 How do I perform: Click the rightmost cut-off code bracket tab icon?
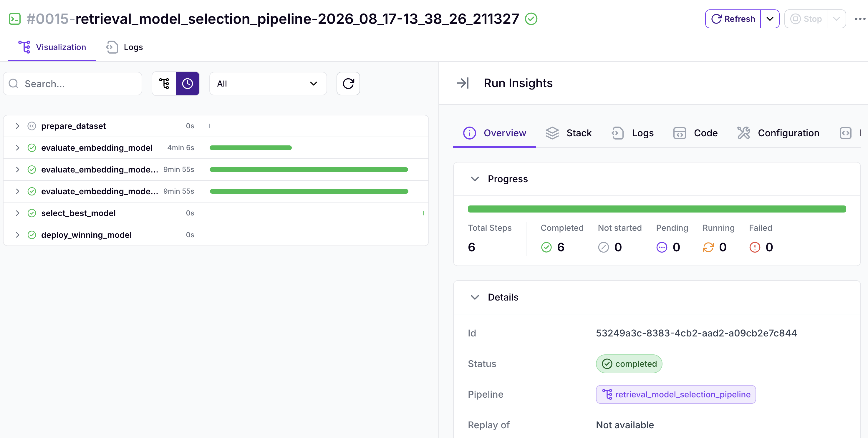pyautogui.click(x=845, y=133)
